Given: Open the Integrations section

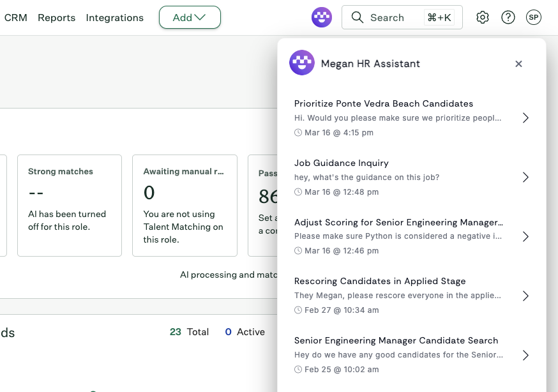Looking at the screenshot, I should click(x=114, y=18).
